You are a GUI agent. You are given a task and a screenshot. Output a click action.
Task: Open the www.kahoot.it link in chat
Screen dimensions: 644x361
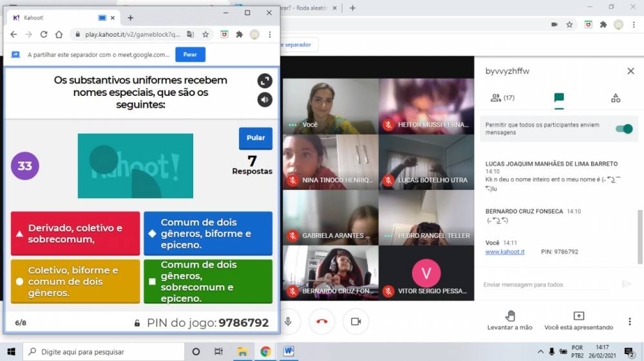click(x=504, y=252)
